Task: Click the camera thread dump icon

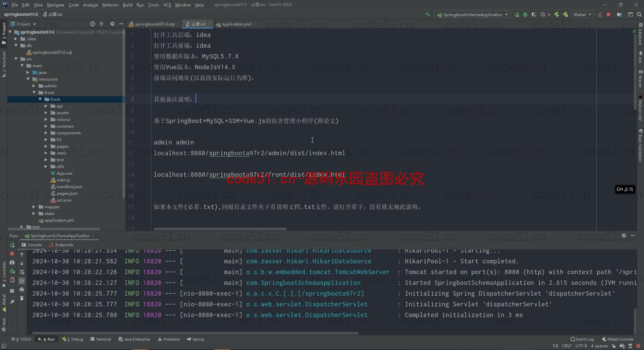Action: click(x=12, y=262)
